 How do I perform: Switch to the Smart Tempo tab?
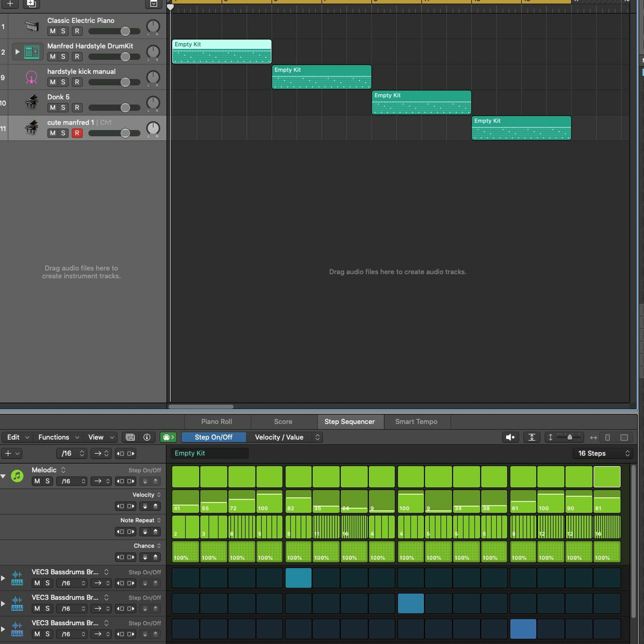(x=416, y=421)
